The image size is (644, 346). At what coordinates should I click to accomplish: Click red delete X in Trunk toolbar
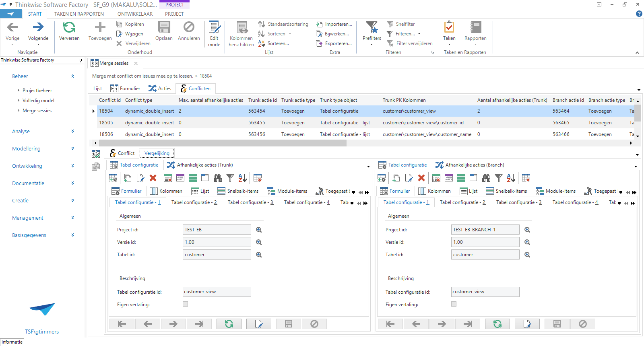click(153, 178)
